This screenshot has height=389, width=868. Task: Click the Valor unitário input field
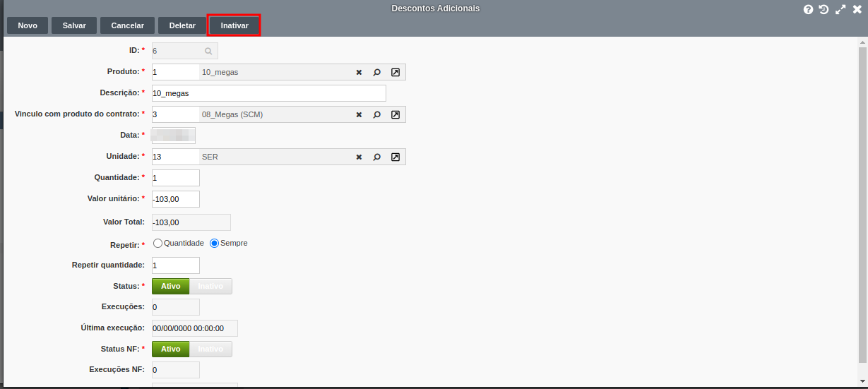tap(176, 199)
